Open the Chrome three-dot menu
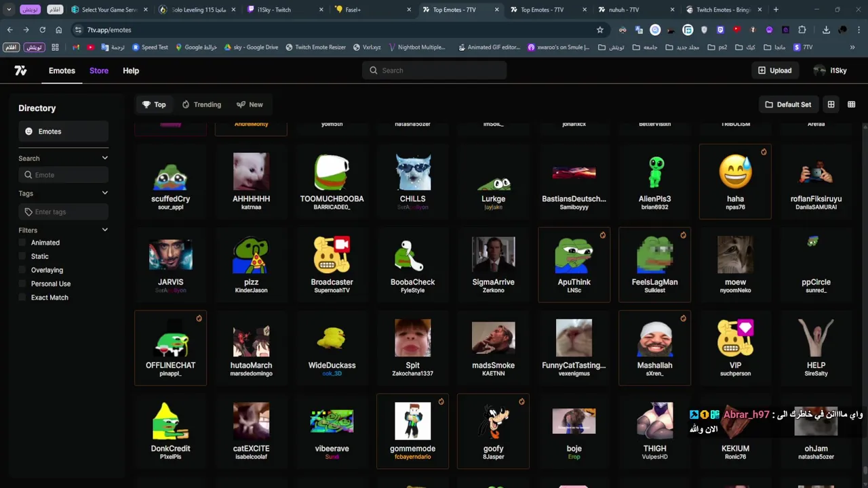This screenshot has height=488, width=868. tap(859, 30)
